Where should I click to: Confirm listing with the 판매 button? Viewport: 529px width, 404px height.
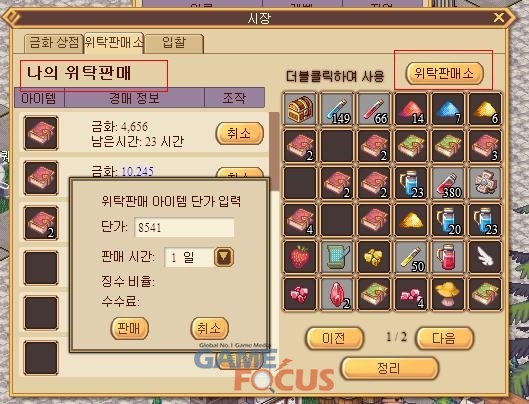pyautogui.click(x=130, y=328)
